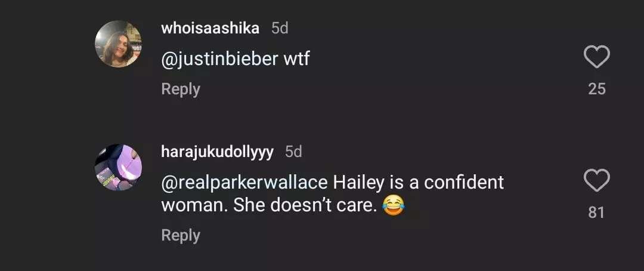Image resolution: width=644 pixels, height=271 pixels.
Task: Click the word "wtf" in the first comment
Action: click(x=297, y=58)
